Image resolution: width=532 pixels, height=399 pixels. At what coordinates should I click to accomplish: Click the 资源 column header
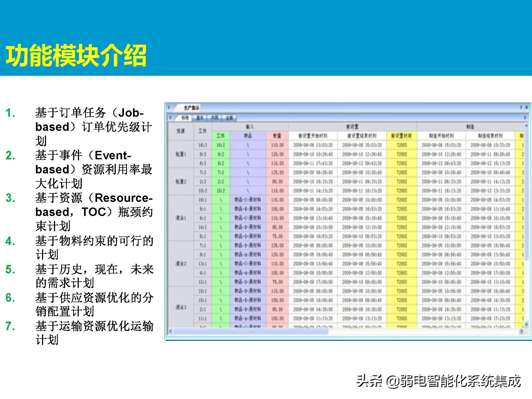coord(181,131)
